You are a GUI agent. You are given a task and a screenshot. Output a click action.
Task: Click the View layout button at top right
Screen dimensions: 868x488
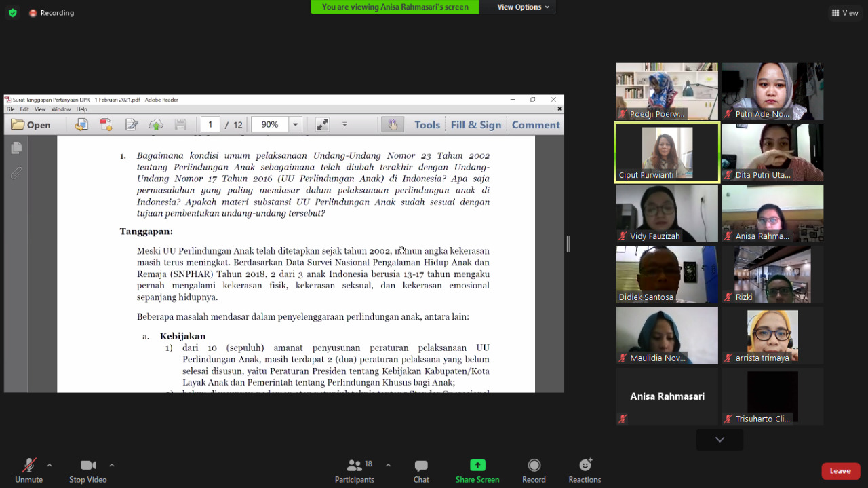point(845,13)
